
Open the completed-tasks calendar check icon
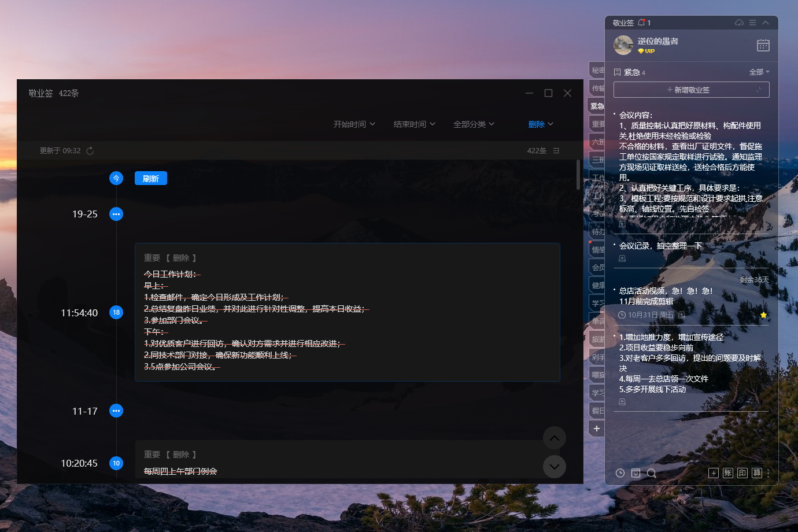point(636,473)
